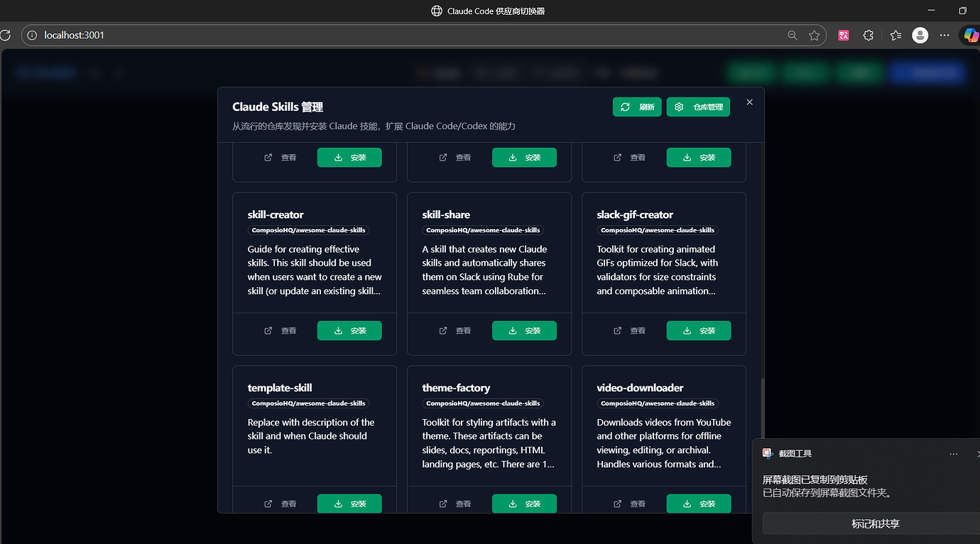Click external-link icon on video-downloader view
This screenshot has height=544, width=980.
pos(617,504)
